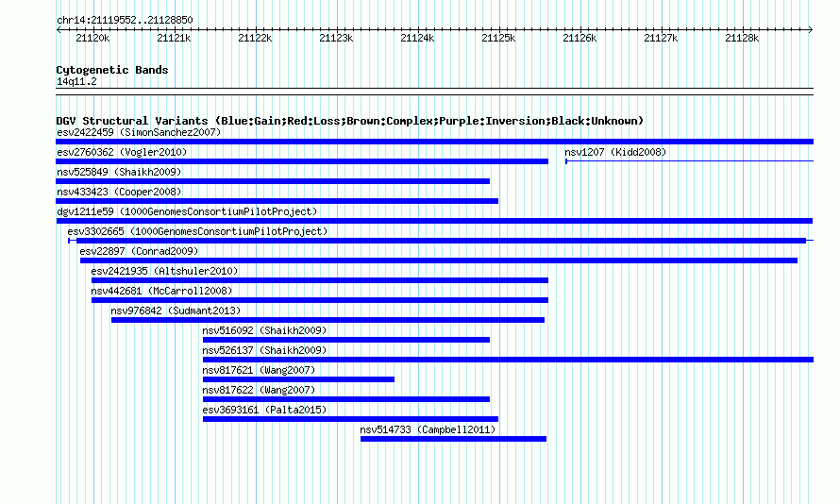Select the esv2421935 (Altshuler2010) label

[x=164, y=271]
